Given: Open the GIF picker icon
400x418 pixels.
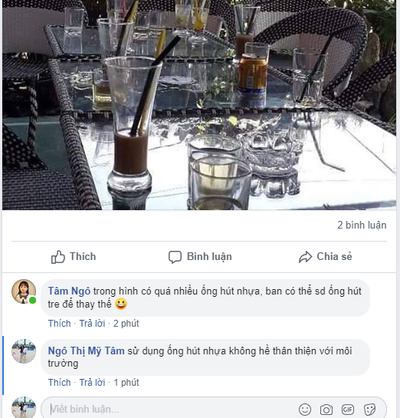Looking at the screenshot, I should [x=348, y=409].
